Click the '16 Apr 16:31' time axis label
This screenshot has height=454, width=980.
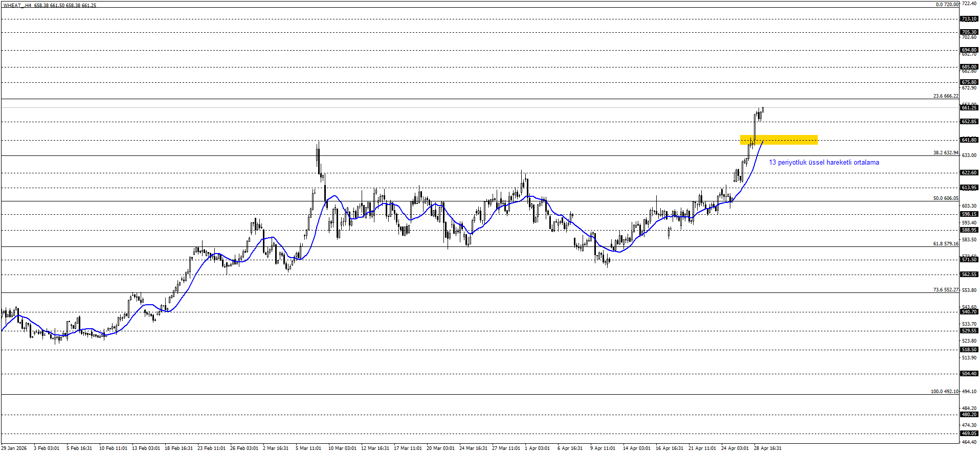point(670,448)
